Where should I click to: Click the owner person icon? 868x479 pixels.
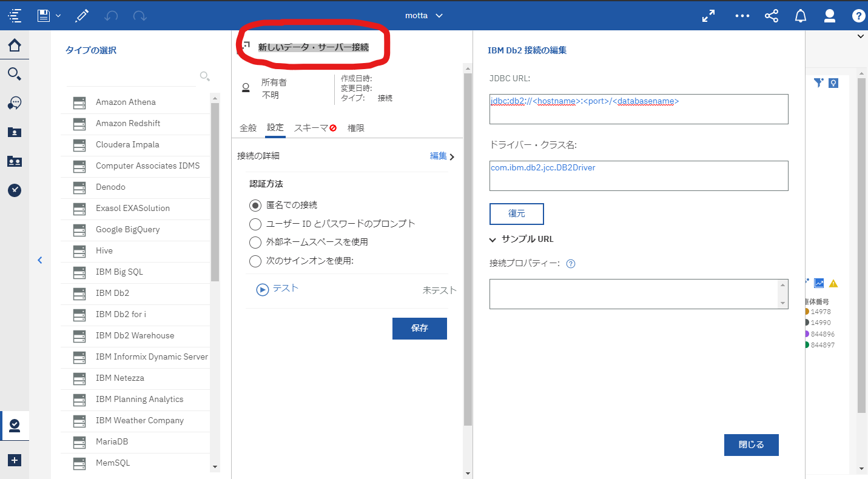246,88
